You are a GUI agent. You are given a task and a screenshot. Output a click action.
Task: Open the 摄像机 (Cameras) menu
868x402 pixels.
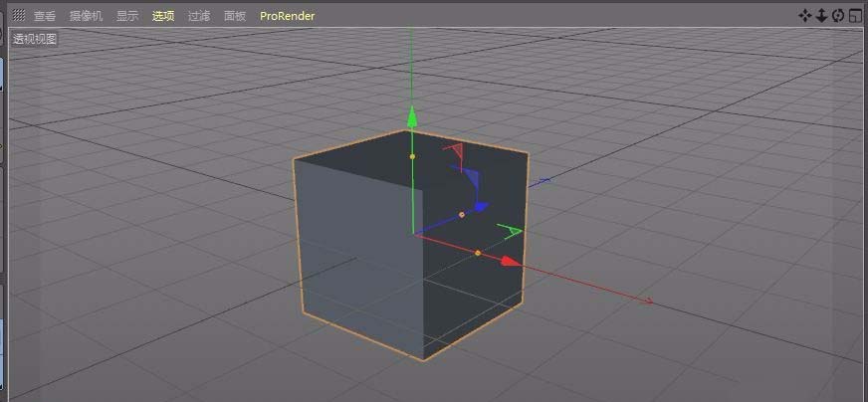[86, 16]
